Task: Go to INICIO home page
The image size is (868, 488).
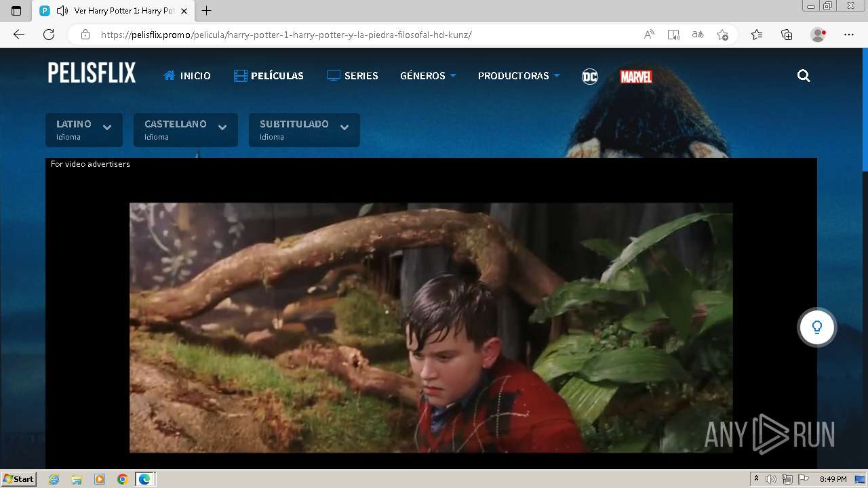Action: [187, 76]
